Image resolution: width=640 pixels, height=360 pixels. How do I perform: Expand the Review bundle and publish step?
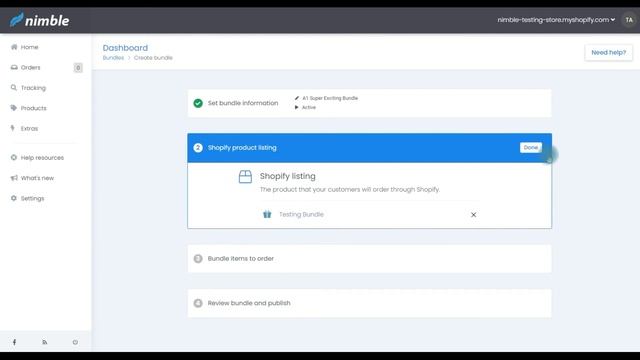tap(369, 303)
